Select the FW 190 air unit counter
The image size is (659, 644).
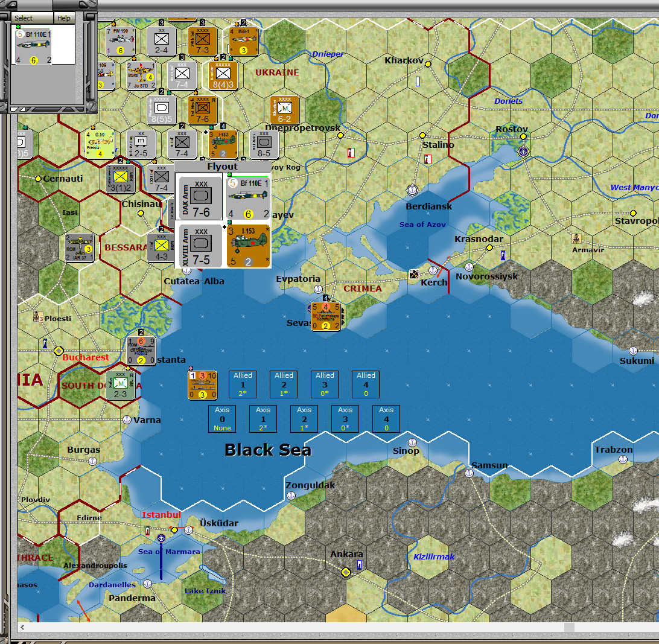(x=120, y=41)
